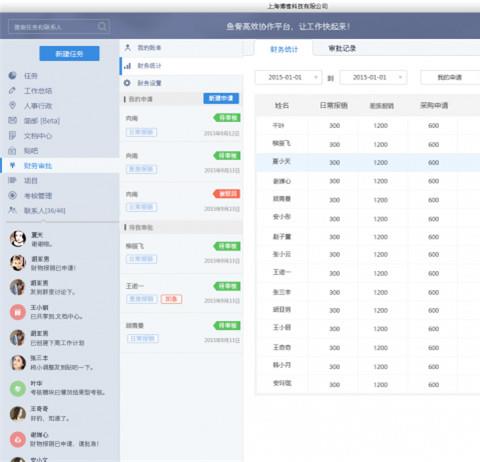
Task: Open 财务设置 in the middle panel menu
Action: pos(181,83)
